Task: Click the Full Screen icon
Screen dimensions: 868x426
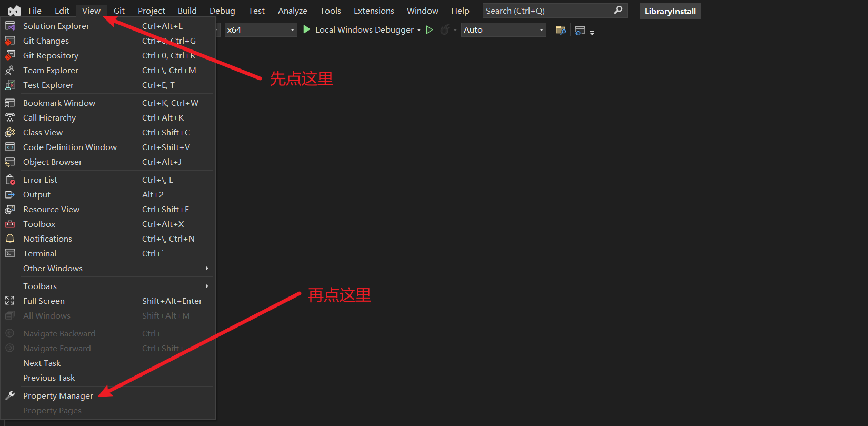Action: click(x=10, y=301)
